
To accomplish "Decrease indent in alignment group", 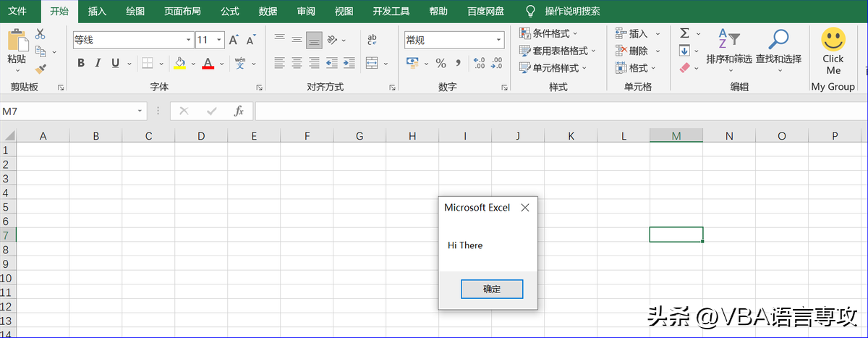I will 332,63.
